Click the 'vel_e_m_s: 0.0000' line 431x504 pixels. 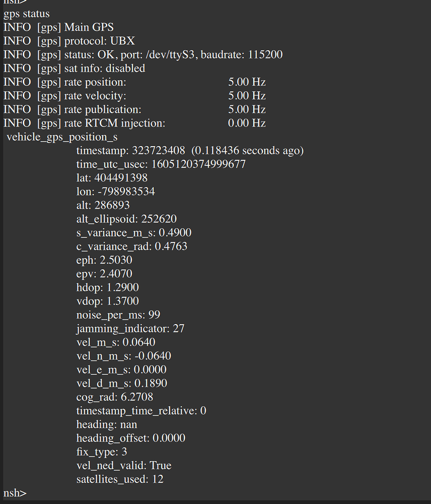pos(121,370)
